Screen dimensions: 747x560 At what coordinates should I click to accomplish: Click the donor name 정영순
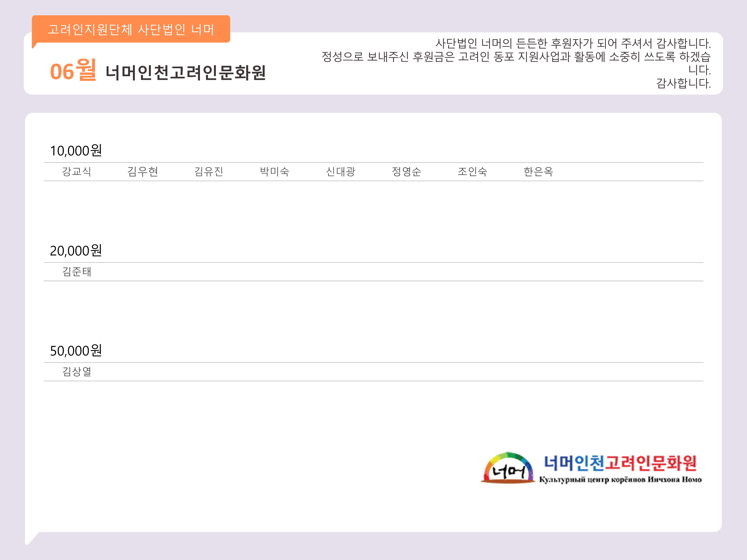[407, 172]
